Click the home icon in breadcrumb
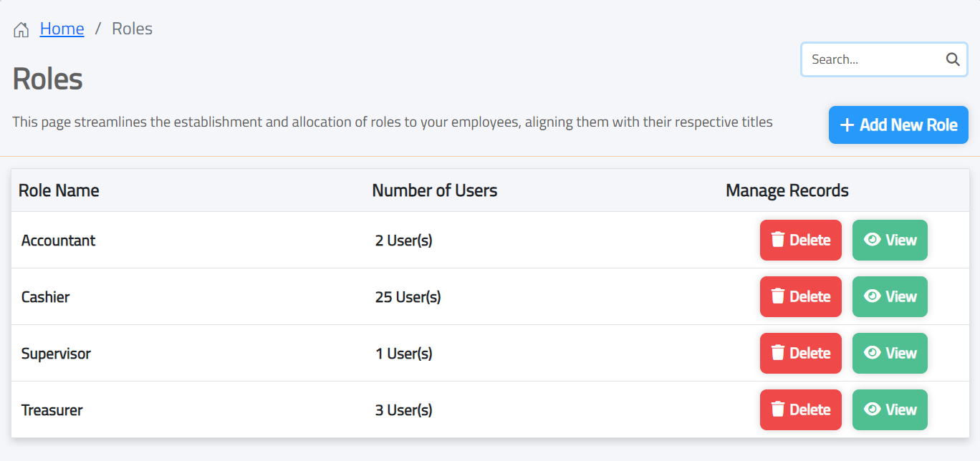This screenshot has width=980, height=461. point(21,29)
